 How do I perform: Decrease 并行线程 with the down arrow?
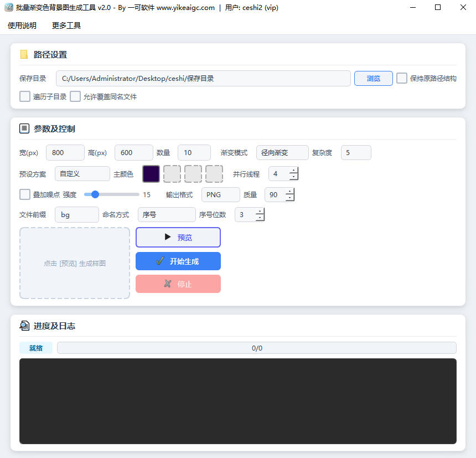click(293, 177)
